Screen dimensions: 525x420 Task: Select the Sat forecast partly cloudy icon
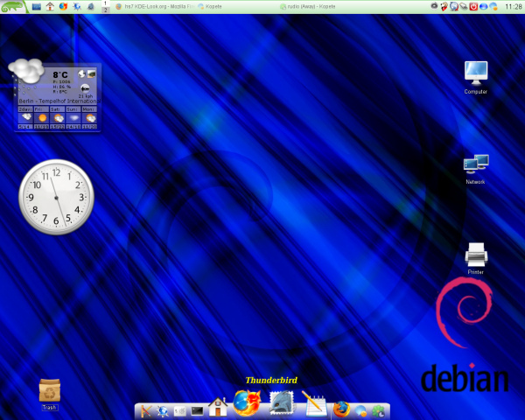click(x=58, y=118)
